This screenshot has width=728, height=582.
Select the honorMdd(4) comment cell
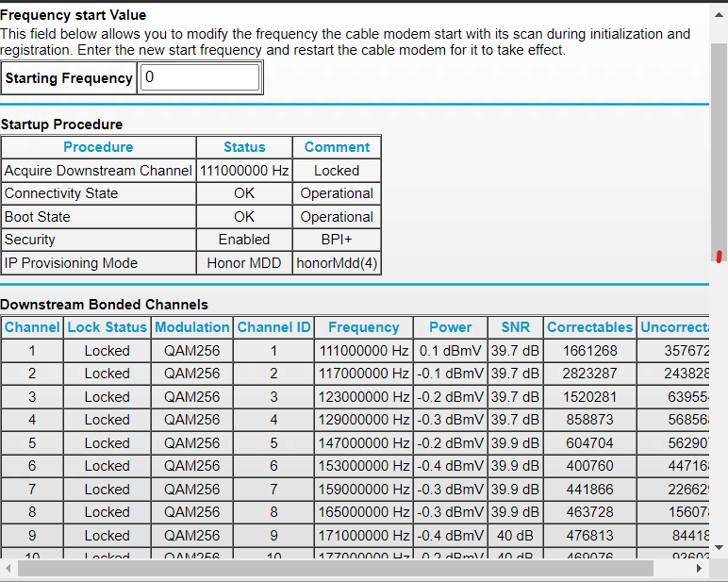click(x=337, y=263)
